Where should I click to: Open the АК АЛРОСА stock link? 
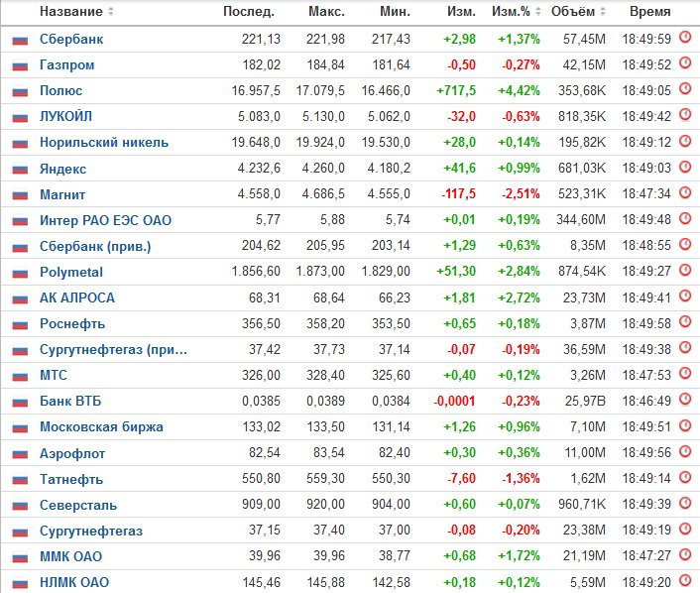77,297
